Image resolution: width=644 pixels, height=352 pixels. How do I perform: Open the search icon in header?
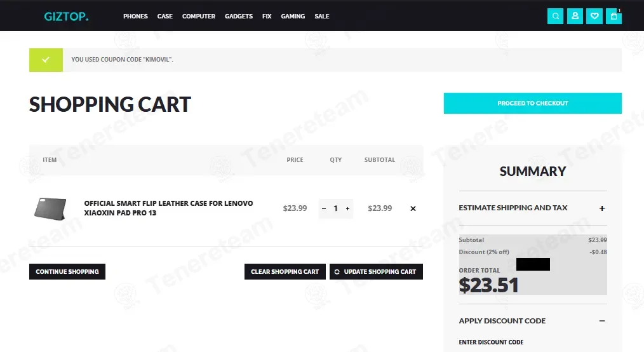(555, 16)
